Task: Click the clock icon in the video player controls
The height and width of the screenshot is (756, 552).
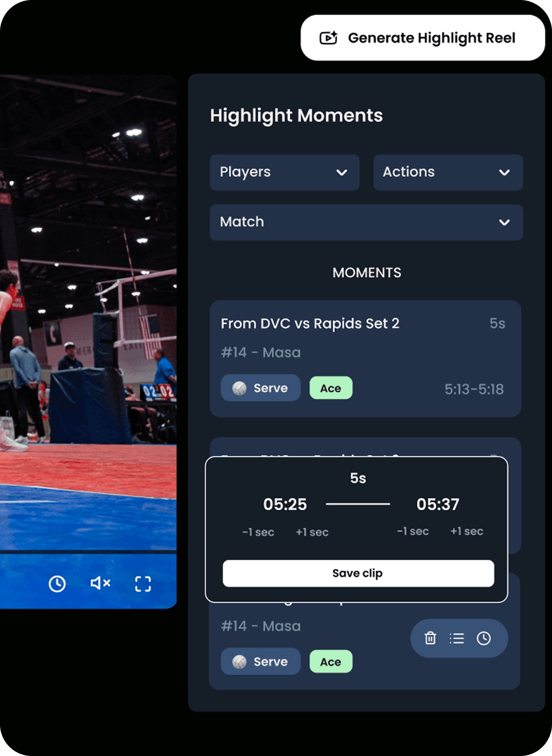Action: click(x=57, y=584)
